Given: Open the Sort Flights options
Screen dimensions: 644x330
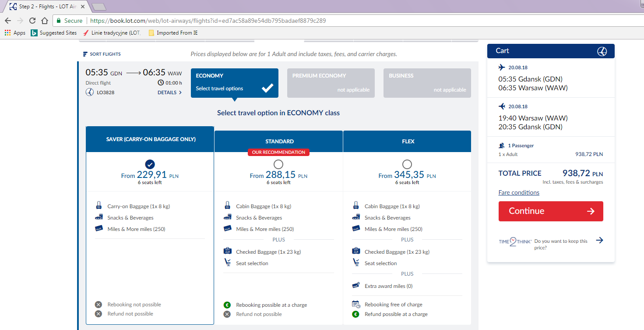Looking at the screenshot, I should pyautogui.click(x=102, y=54).
